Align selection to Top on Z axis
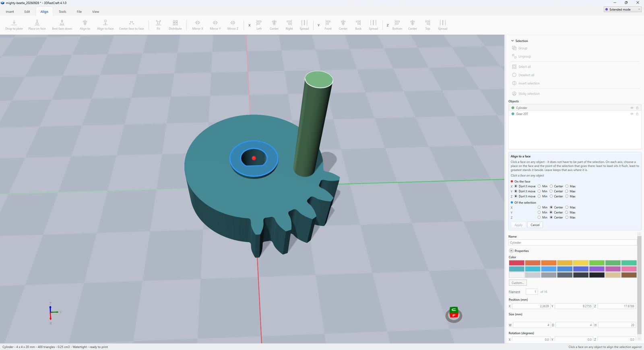This screenshot has width=644, height=350. [427, 25]
